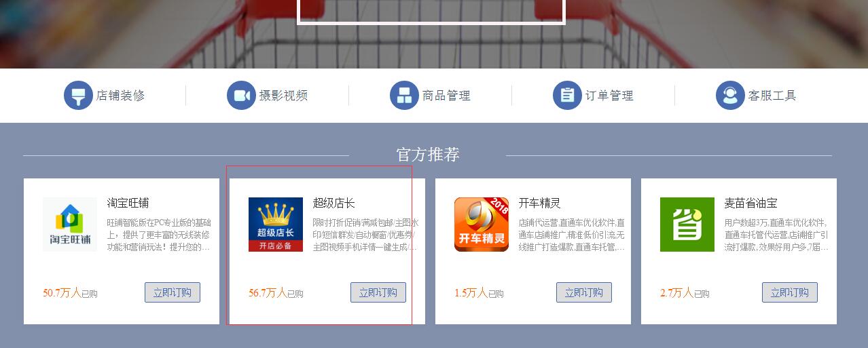
Task: Subscribe to 麦苗省油宝 via 立即订购
Action: point(790,292)
